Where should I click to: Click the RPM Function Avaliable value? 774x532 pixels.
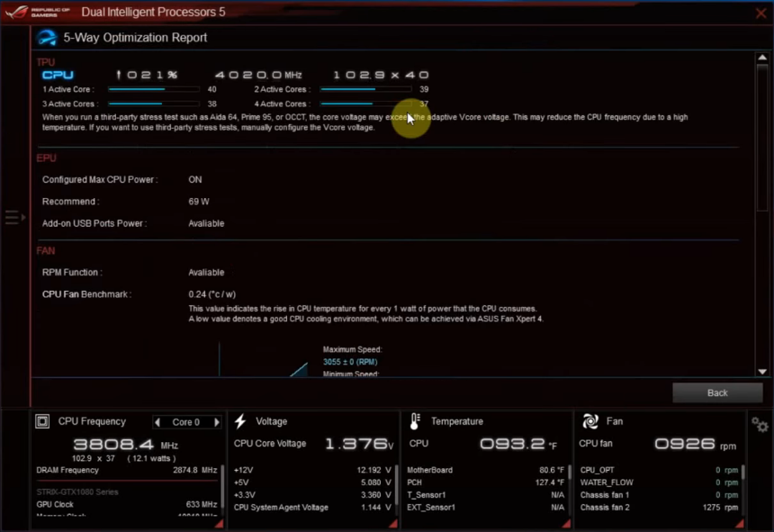[206, 273]
